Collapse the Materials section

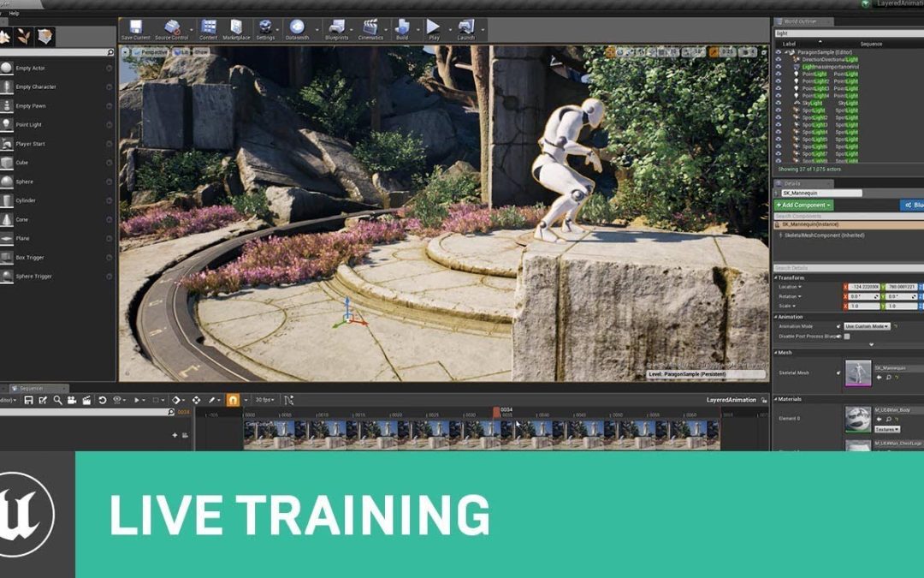[775, 399]
